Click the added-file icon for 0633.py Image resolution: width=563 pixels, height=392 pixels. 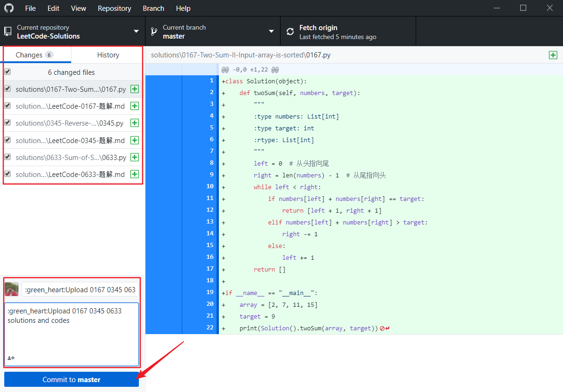click(135, 157)
